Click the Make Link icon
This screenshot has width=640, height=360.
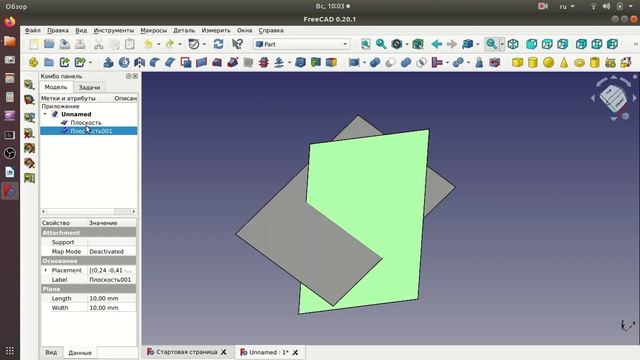[x=64, y=62]
